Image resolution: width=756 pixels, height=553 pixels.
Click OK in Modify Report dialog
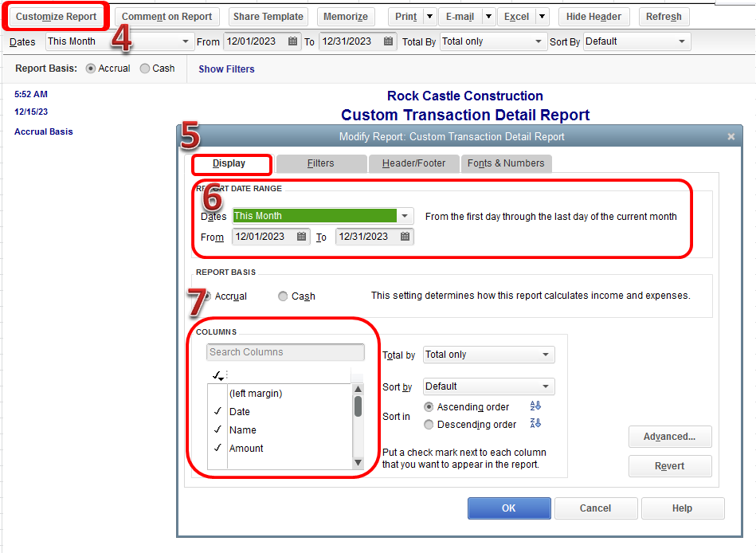(509, 508)
